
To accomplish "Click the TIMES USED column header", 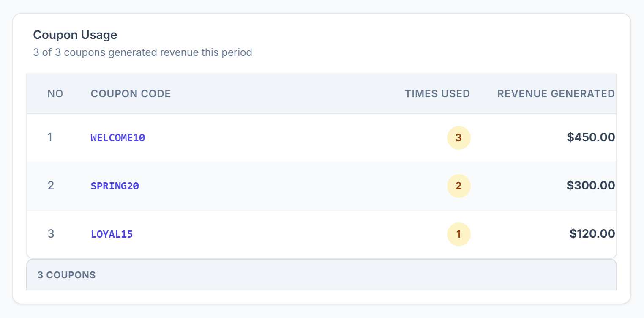I will pyautogui.click(x=437, y=94).
